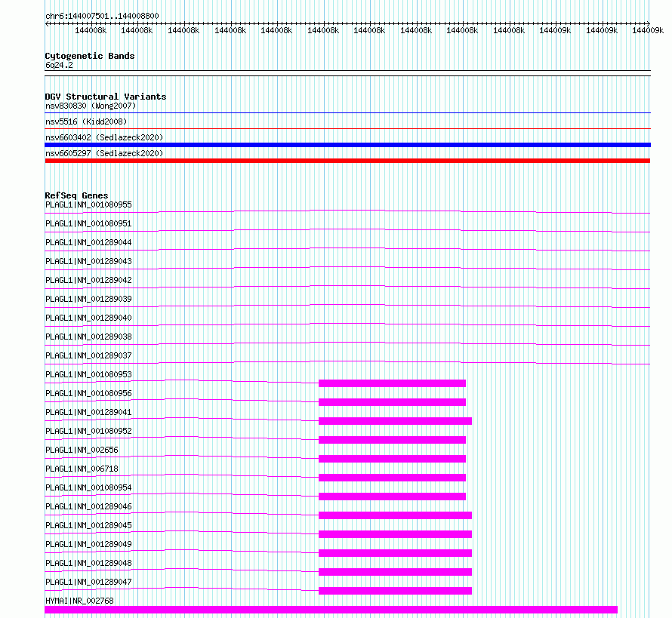Click the intron line of NM_001080955

347,211
